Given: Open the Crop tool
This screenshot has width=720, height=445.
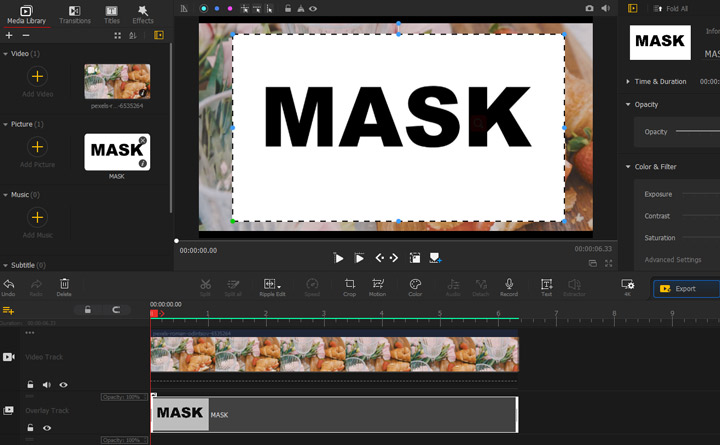Looking at the screenshot, I should point(349,287).
